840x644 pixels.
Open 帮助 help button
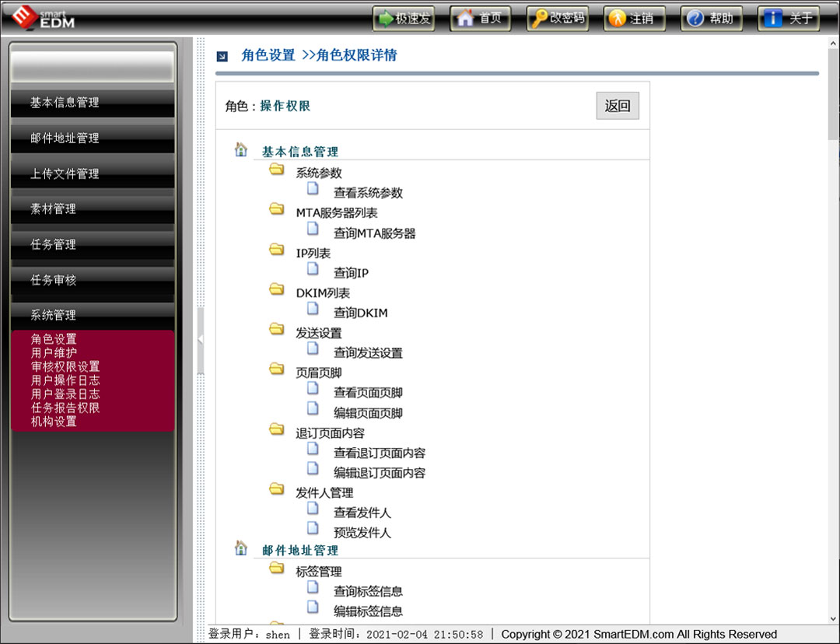pyautogui.click(x=711, y=18)
